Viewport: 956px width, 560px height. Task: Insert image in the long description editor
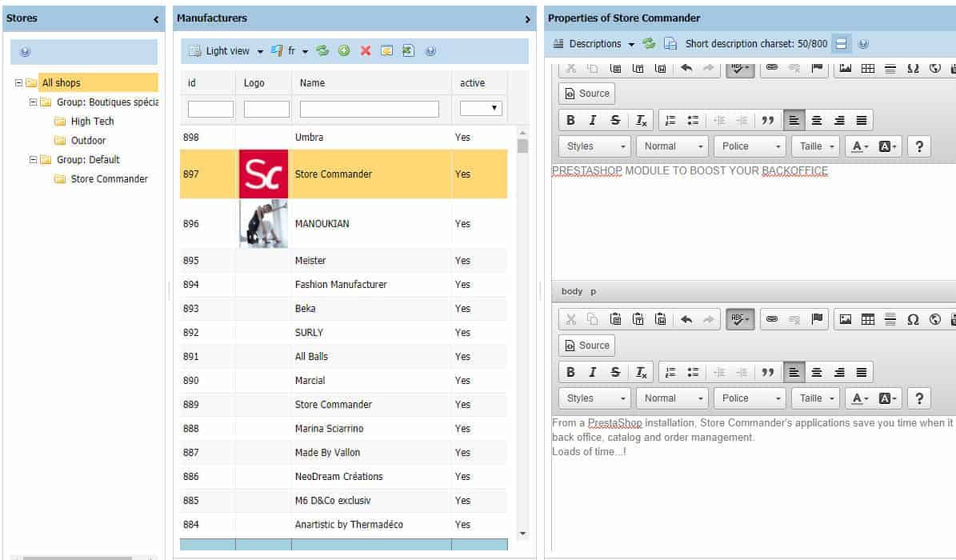(x=845, y=319)
